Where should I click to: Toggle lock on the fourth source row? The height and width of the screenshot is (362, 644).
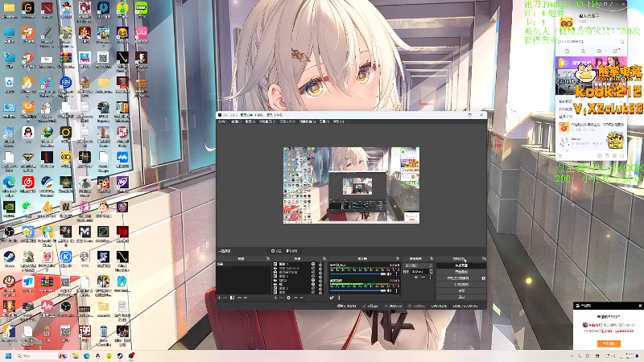pos(320,276)
